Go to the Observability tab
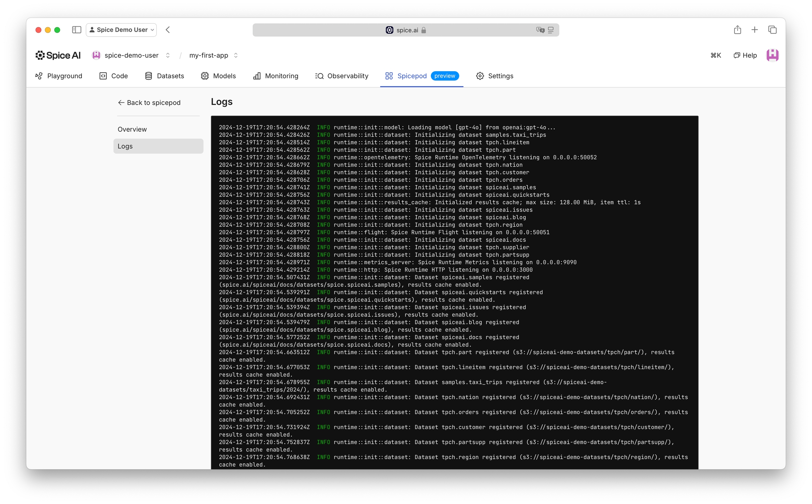 point(342,76)
